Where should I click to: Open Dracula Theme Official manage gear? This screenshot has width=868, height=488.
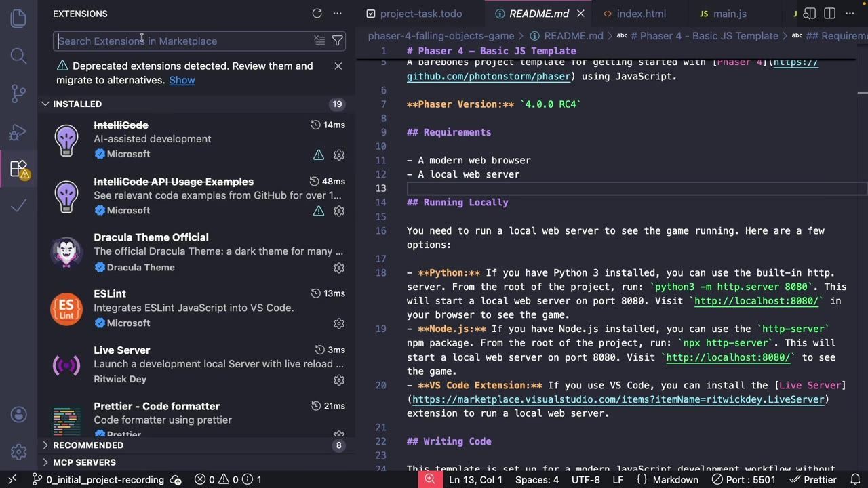click(339, 268)
